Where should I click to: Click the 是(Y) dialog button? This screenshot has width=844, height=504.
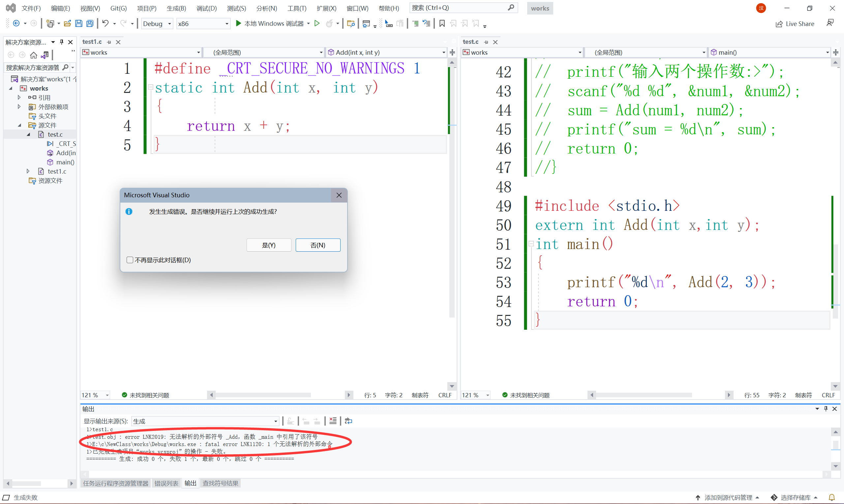[268, 245]
